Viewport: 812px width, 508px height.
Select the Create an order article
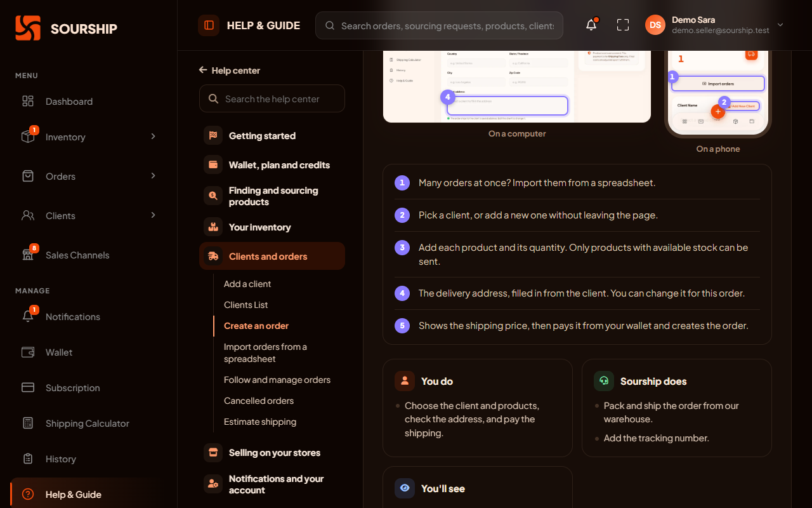pyautogui.click(x=256, y=326)
